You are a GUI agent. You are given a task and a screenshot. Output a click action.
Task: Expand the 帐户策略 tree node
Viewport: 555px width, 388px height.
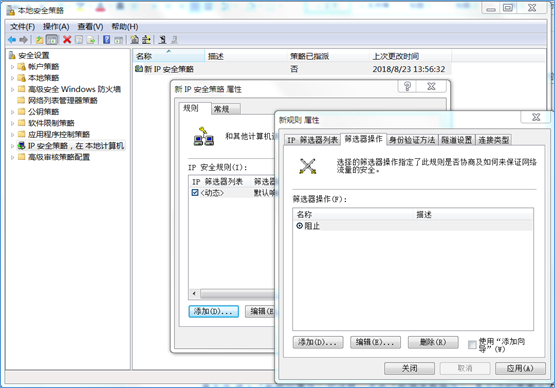pos(12,67)
